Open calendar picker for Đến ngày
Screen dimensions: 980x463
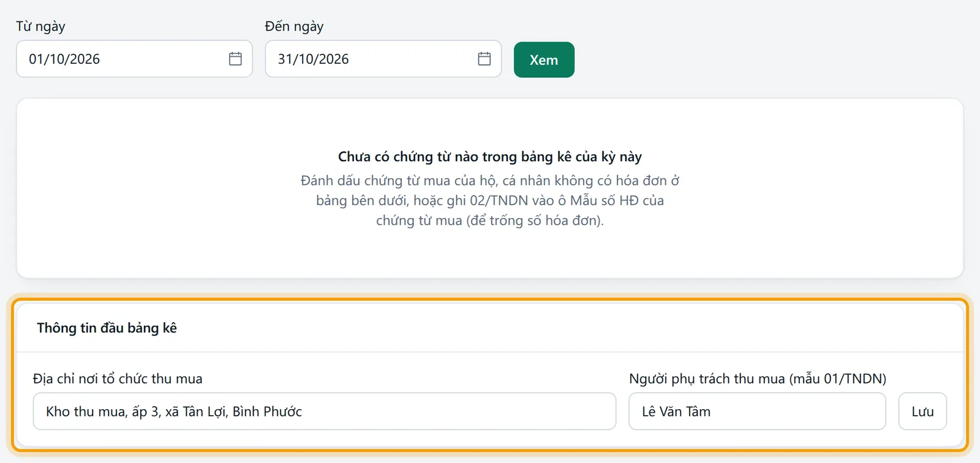(x=484, y=59)
